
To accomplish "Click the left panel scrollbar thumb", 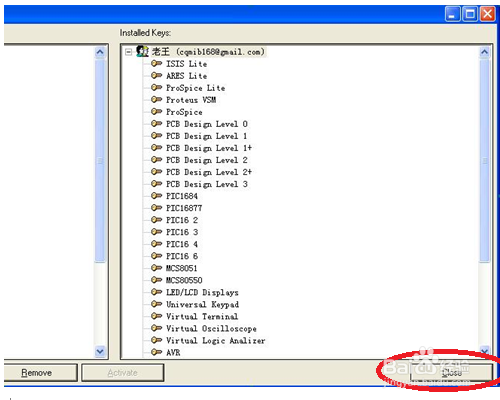I will click(100, 160).
